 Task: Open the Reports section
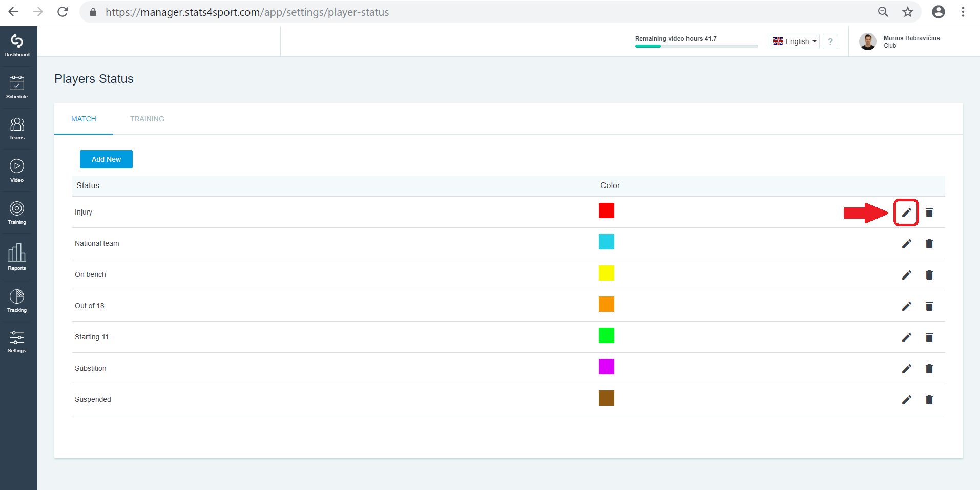(17, 257)
